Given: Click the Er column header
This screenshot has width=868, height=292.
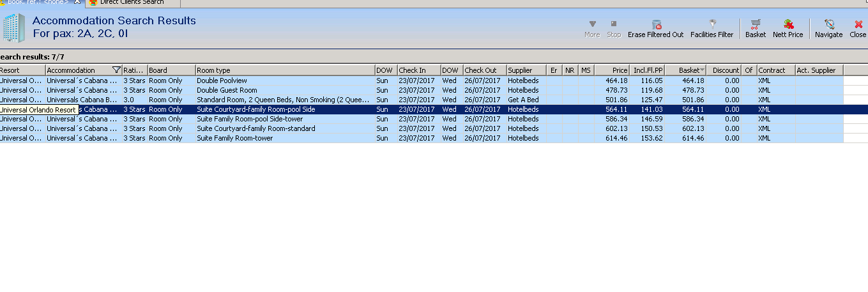Looking at the screenshot, I should [x=554, y=70].
